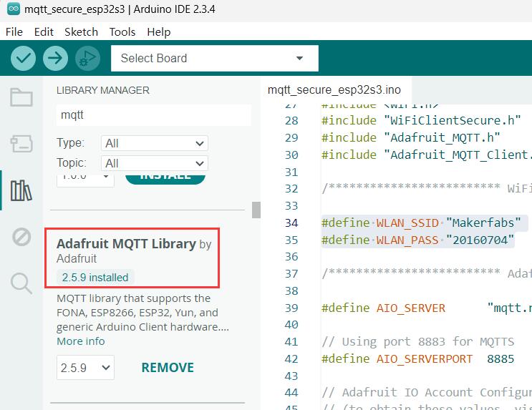The image size is (532, 410).
Task: Open the Tools menu
Action: click(x=122, y=32)
